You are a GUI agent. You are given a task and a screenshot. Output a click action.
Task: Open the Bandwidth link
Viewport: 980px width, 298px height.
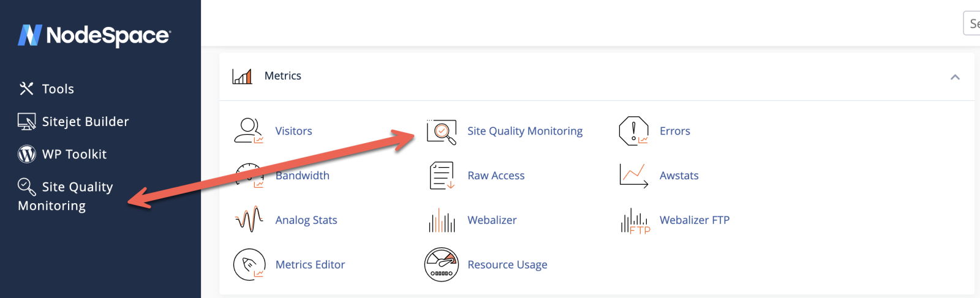click(303, 176)
